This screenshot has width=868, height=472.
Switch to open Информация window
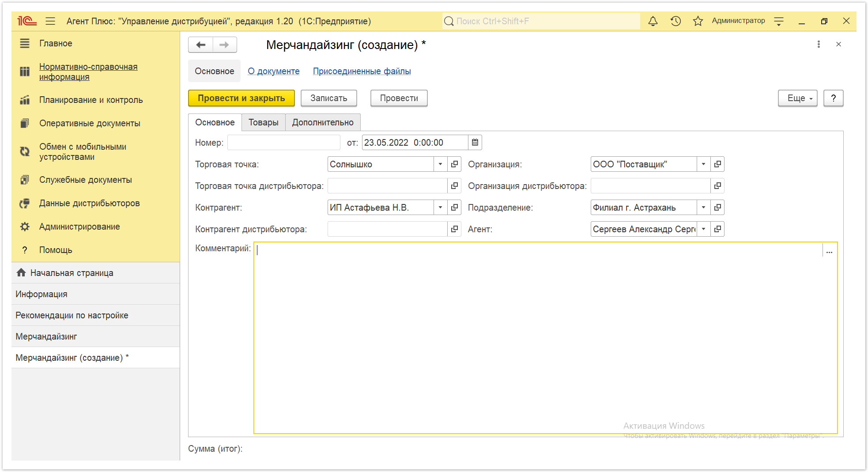pos(95,294)
